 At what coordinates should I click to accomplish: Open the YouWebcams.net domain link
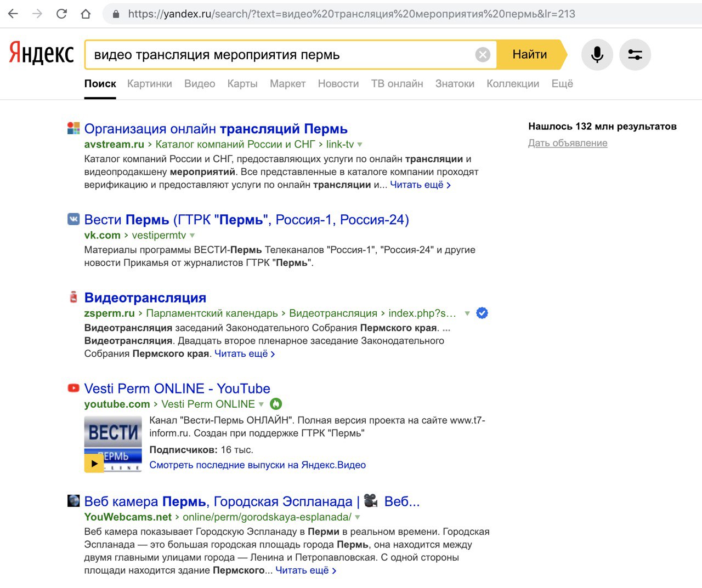[128, 517]
